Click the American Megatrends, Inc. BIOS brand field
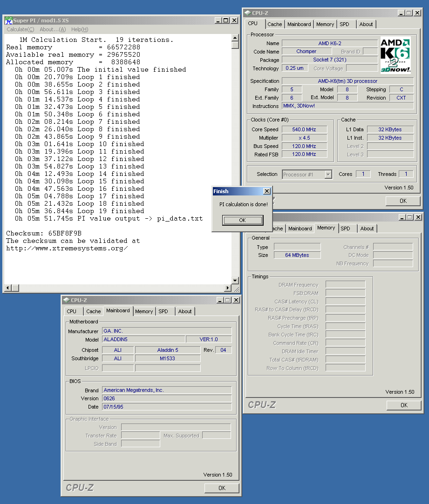This screenshot has width=429, height=504. tap(167, 390)
